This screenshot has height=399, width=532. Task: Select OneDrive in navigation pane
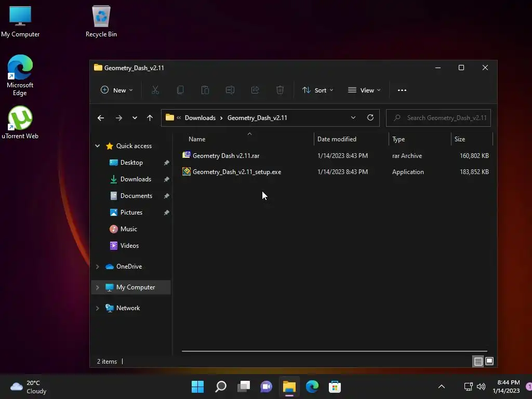pyautogui.click(x=129, y=267)
